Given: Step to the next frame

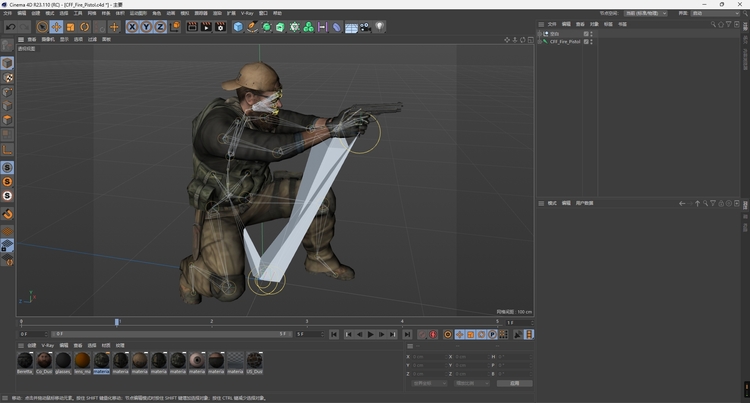Looking at the screenshot, I should point(381,335).
